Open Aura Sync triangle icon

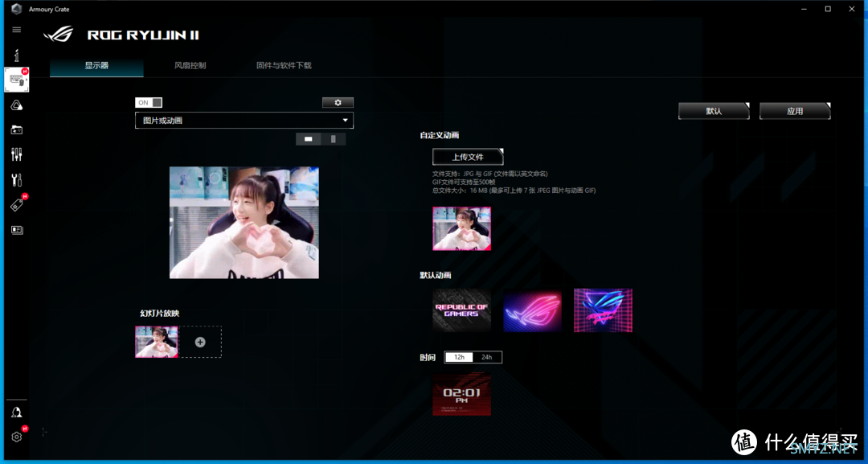[17, 105]
